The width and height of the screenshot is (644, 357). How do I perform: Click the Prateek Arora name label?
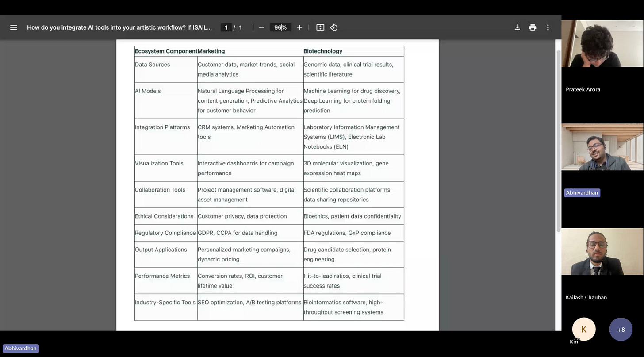click(x=583, y=89)
